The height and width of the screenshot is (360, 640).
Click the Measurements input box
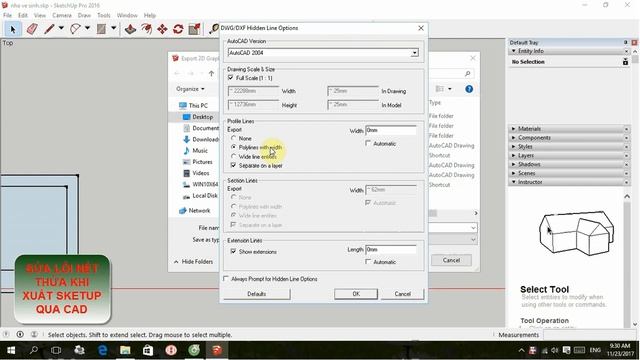point(590,335)
